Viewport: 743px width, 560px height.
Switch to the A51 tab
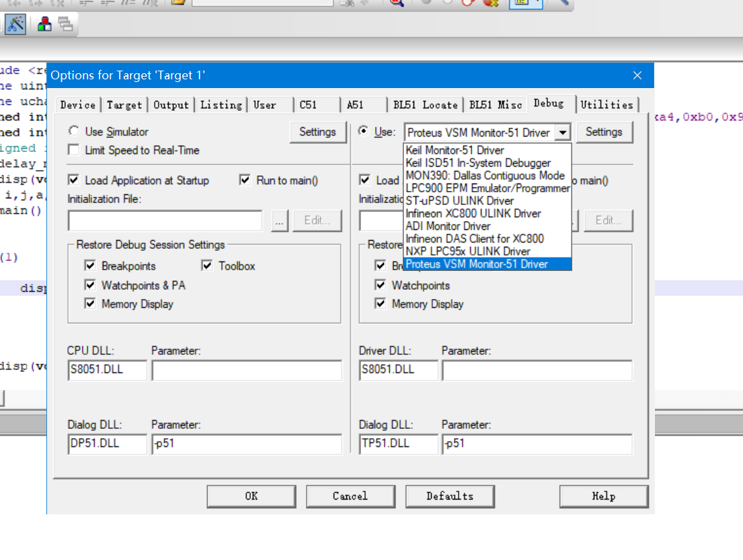click(x=364, y=105)
